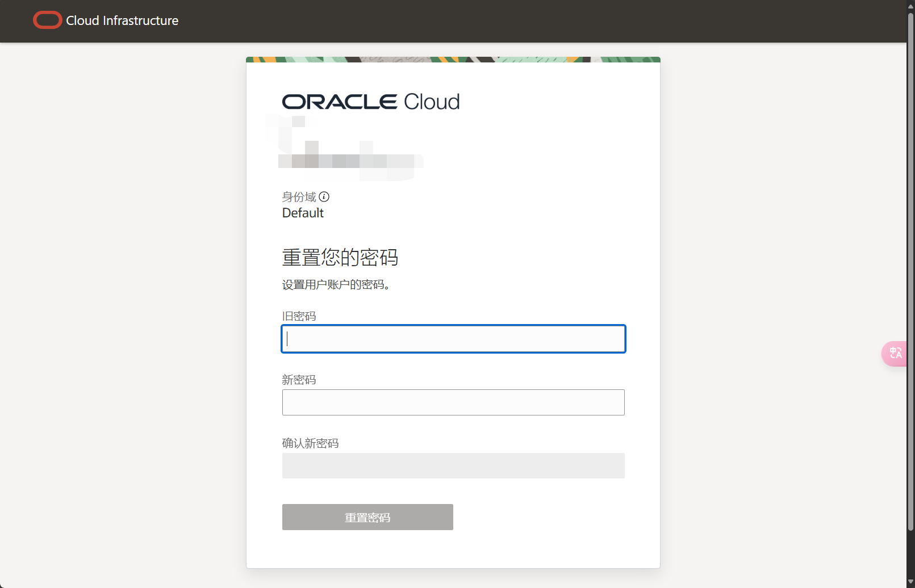Click the 确认新密码 field label
This screenshot has height=588, width=915.
(310, 443)
